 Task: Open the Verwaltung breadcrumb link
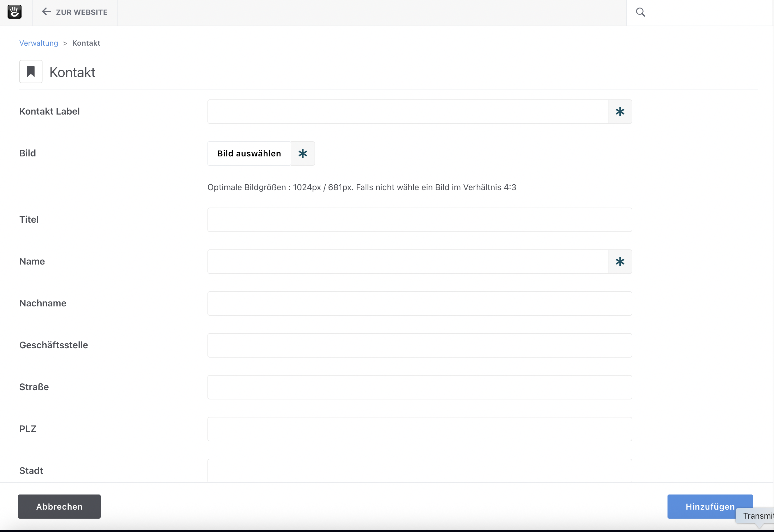click(x=39, y=43)
